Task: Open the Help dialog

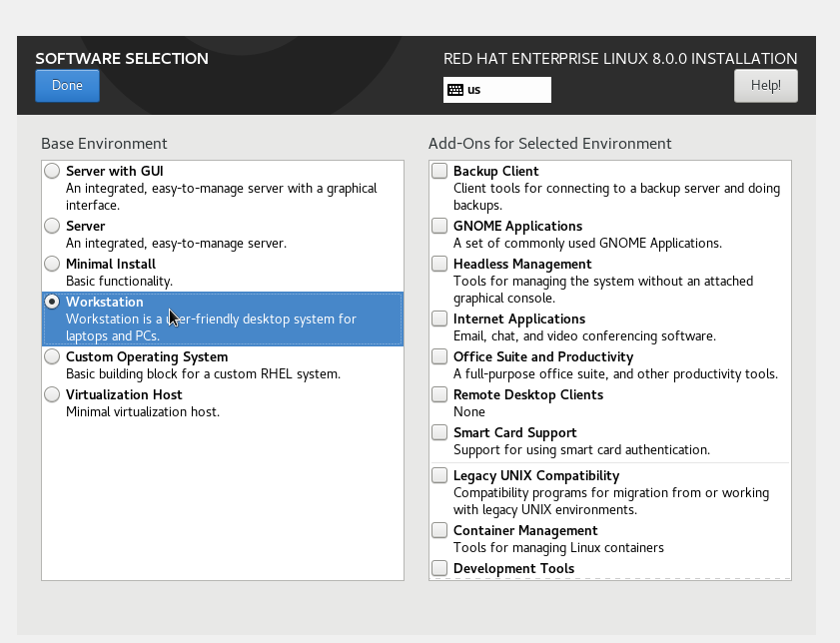Action: point(766,86)
